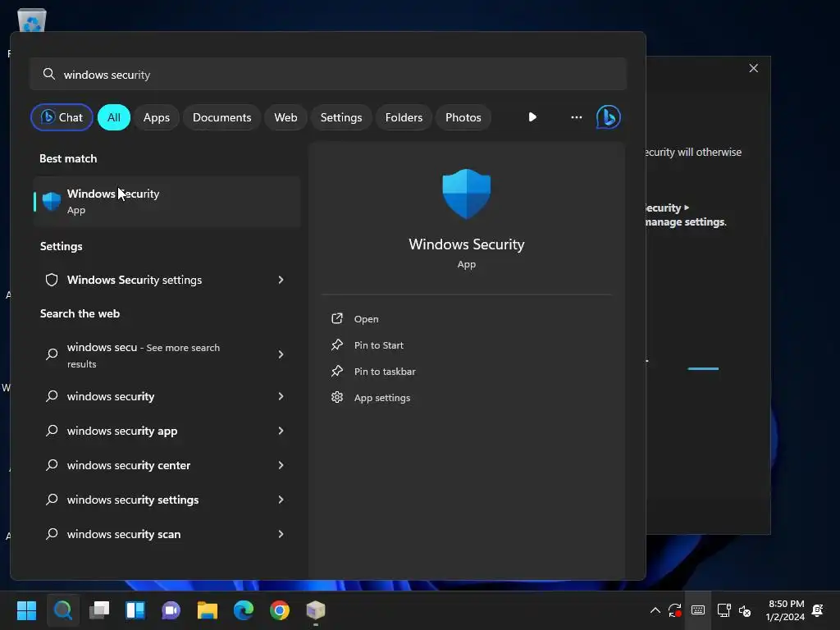Click the sync status tray icon
This screenshot has width=840, height=630.
tap(675, 610)
